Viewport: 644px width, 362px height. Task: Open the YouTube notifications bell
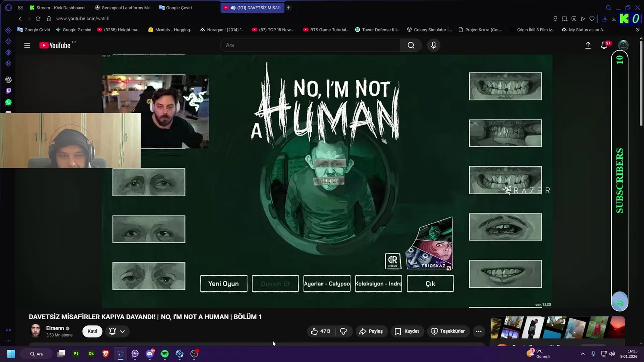(604, 45)
